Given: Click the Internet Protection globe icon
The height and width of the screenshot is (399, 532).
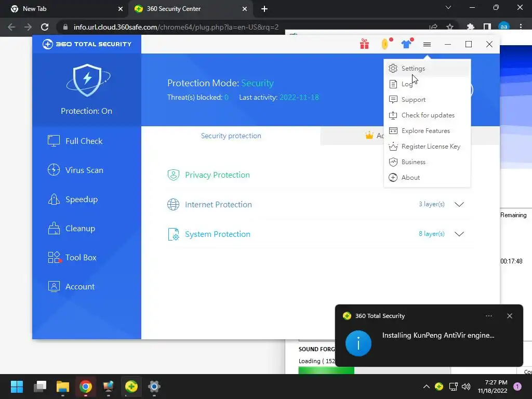Looking at the screenshot, I should pos(174,204).
